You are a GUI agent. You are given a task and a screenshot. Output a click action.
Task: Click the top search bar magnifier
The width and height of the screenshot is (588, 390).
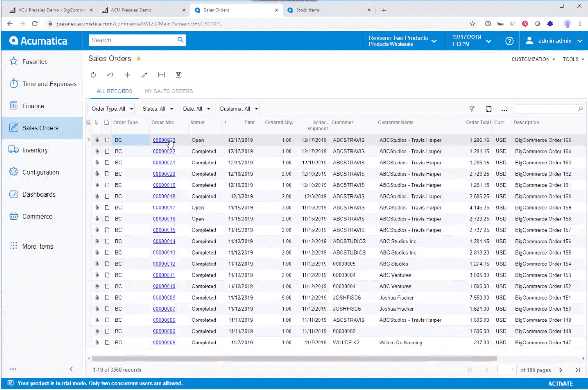[x=180, y=40]
